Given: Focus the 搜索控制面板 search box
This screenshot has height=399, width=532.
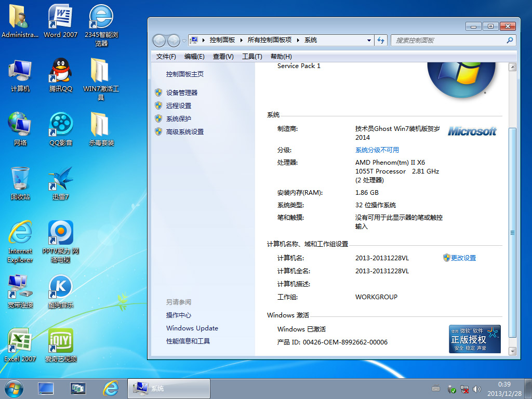Looking at the screenshot, I should coord(449,41).
